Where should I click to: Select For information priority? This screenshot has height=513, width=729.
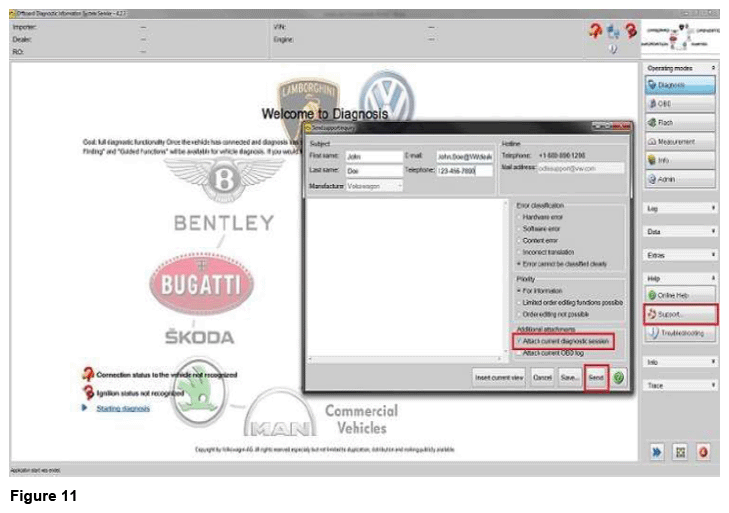[519, 291]
